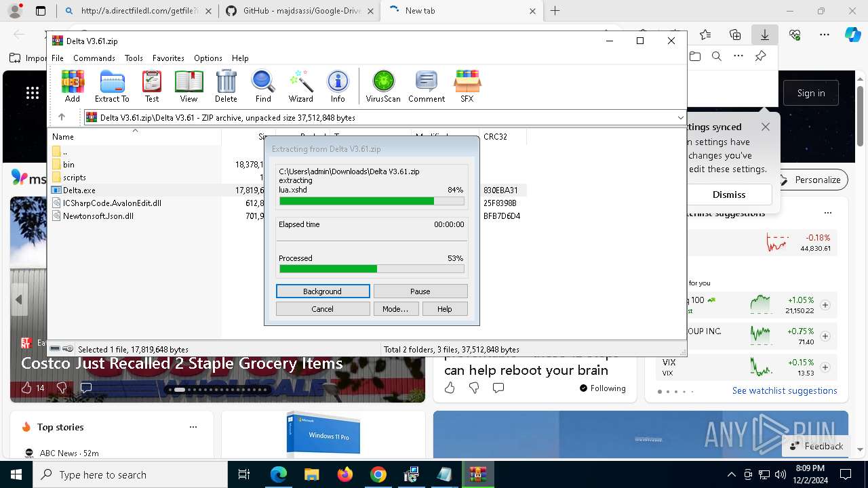Switch to the directfiledl browser tab
Screen dimensions: 868x488
coord(139,11)
